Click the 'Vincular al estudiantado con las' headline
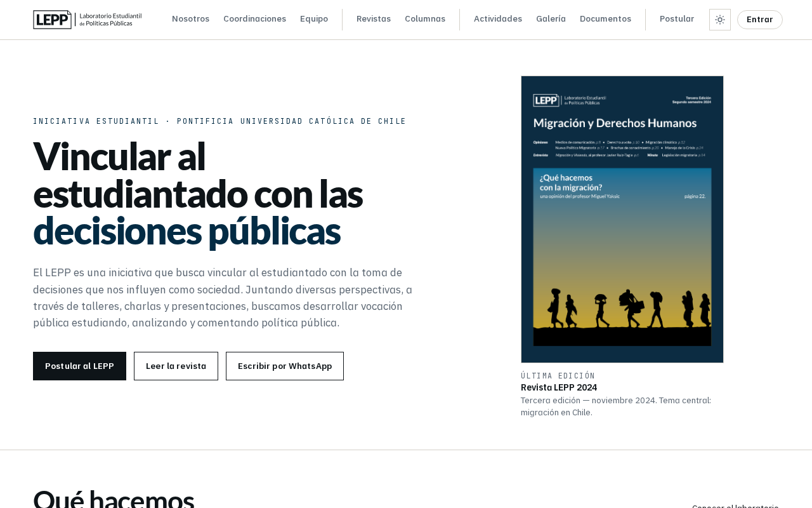 point(198,175)
